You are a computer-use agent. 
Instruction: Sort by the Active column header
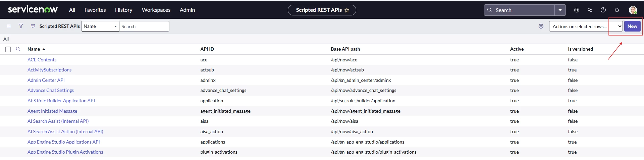coord(517,49)
